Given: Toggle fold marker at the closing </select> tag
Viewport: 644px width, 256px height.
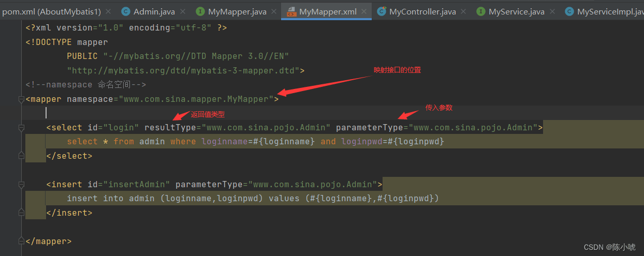Looking at the screenshot, I should [x=21, y=156].
